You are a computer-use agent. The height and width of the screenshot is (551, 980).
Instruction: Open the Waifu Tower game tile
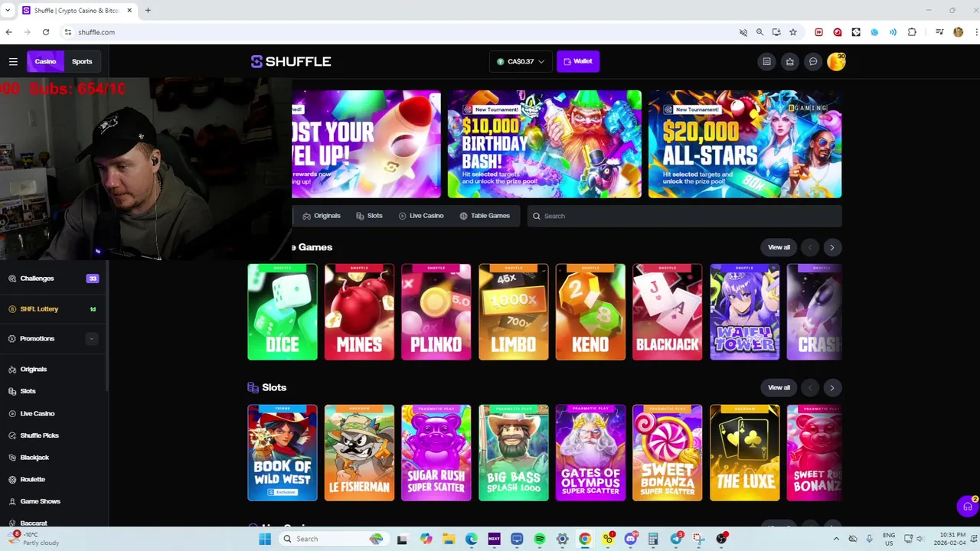(745, 312)
